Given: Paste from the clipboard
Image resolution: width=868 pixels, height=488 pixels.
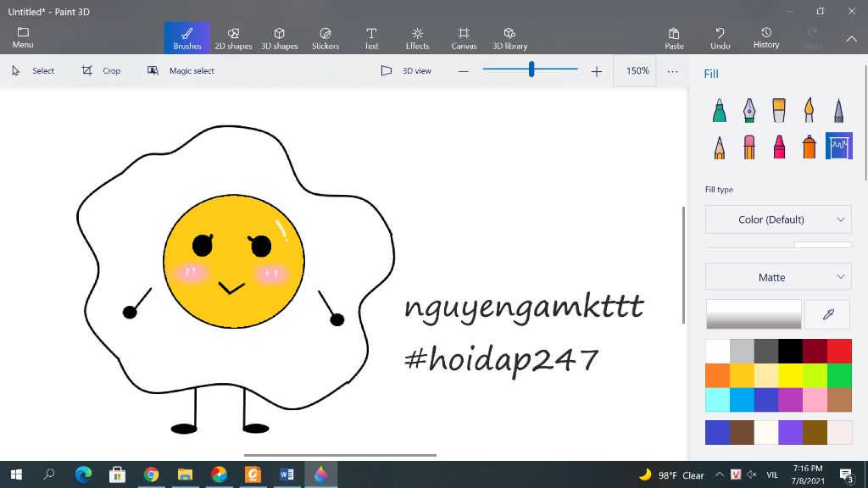Looking at the screenshot, I should click(x=674, y=37).
